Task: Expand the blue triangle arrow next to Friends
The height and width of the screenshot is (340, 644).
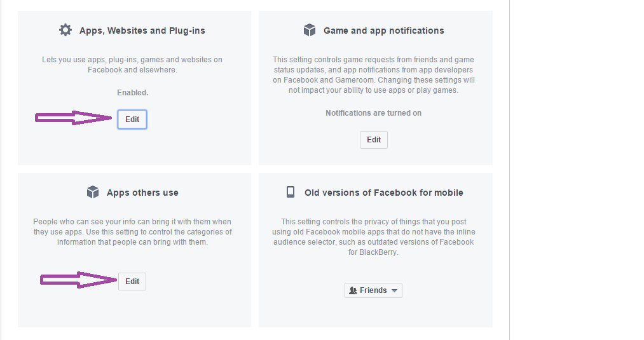Action: 394,290
